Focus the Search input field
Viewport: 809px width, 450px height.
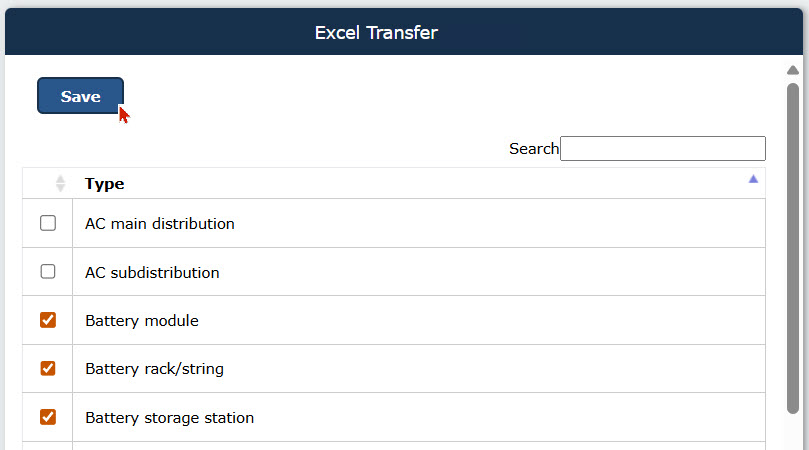click(x=662, y=149)
